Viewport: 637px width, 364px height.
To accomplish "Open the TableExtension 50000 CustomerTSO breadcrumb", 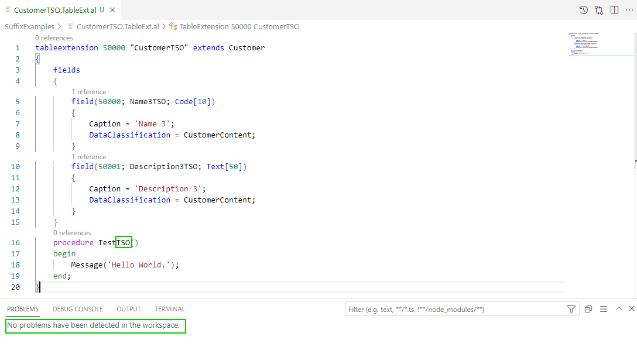I will 239,26.
